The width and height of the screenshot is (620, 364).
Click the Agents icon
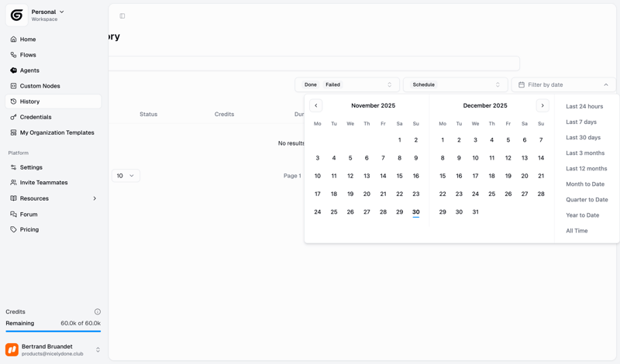[x=13, y=70]
